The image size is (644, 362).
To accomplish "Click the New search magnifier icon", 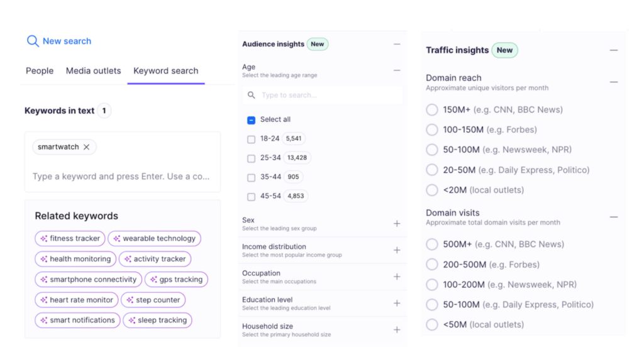I will (33, 41).
